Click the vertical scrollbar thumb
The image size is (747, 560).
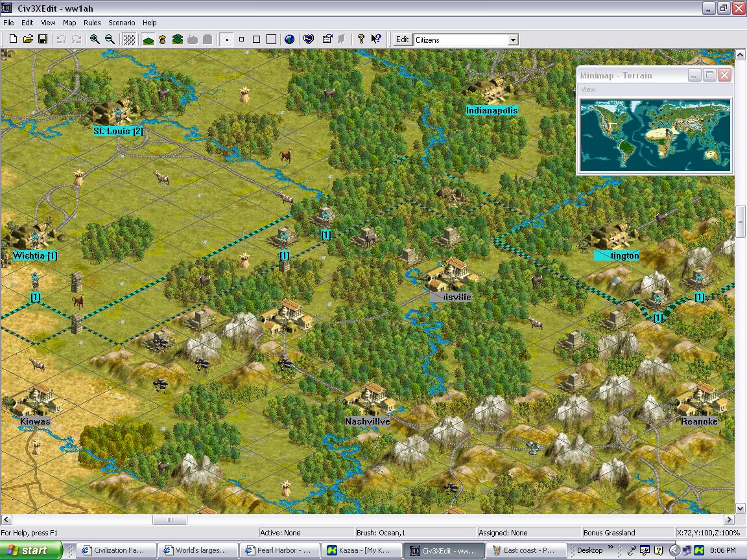pyautogui.click(x=741, y=222)
